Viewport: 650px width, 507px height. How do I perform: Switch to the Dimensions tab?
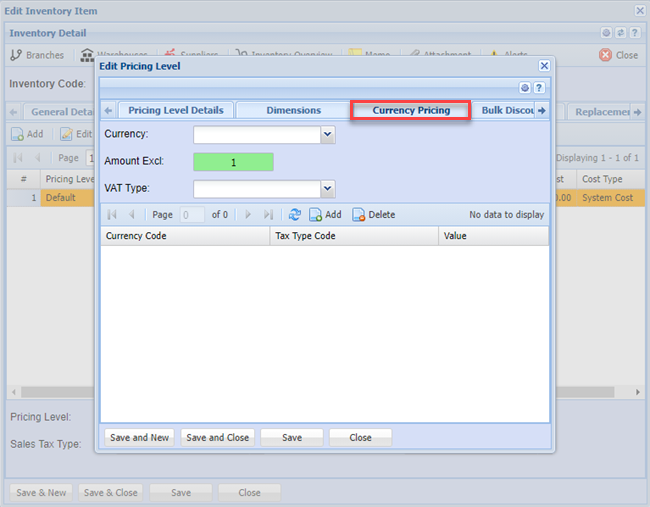[x=293, y=110]
